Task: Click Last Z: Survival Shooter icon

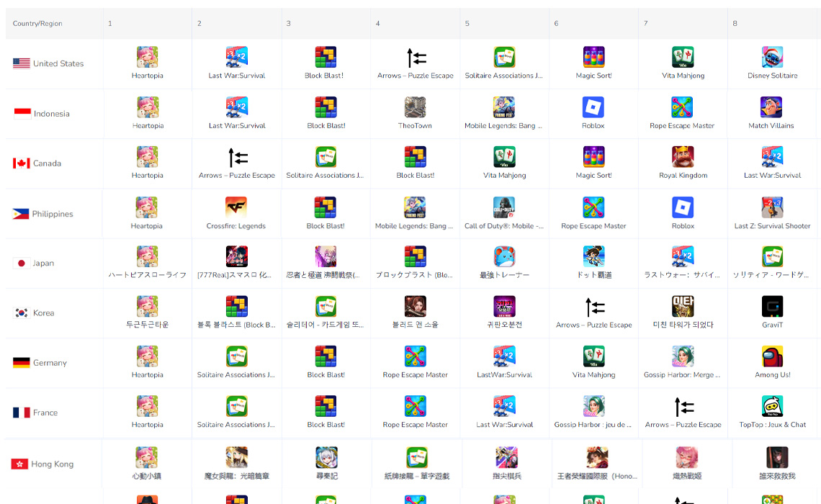Action: tap(772, 207)
